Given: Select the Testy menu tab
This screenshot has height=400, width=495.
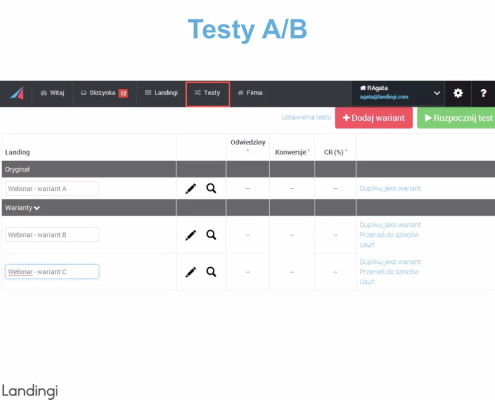Looking at the screenshot, I should coord(207,93).
